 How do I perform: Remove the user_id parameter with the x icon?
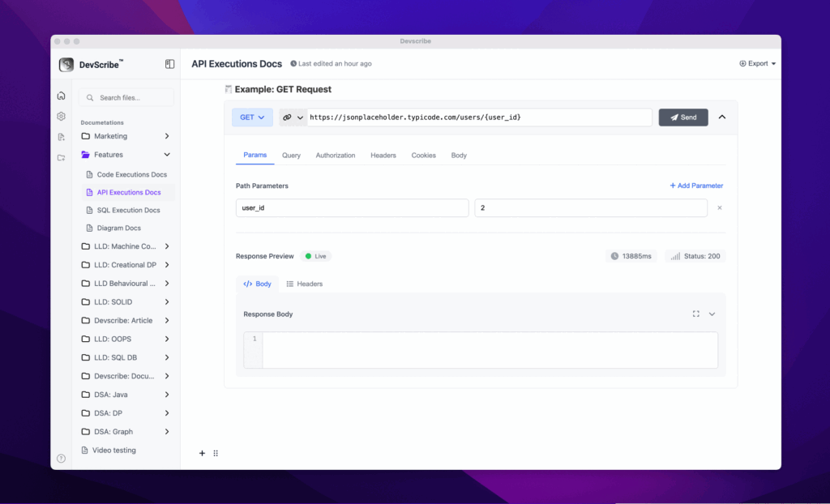coord(719,208)
